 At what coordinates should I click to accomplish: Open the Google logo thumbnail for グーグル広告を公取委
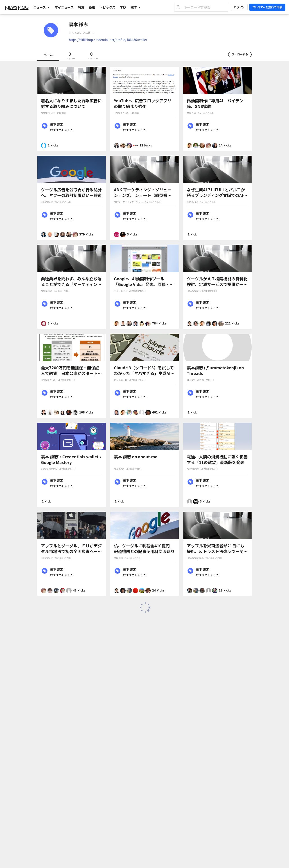tap(71, 169)
